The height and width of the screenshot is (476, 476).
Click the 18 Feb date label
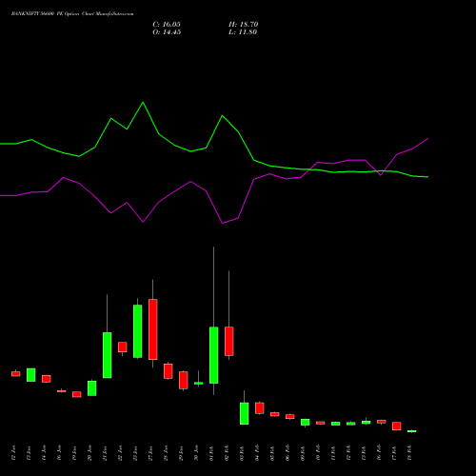tap(409, 453)
